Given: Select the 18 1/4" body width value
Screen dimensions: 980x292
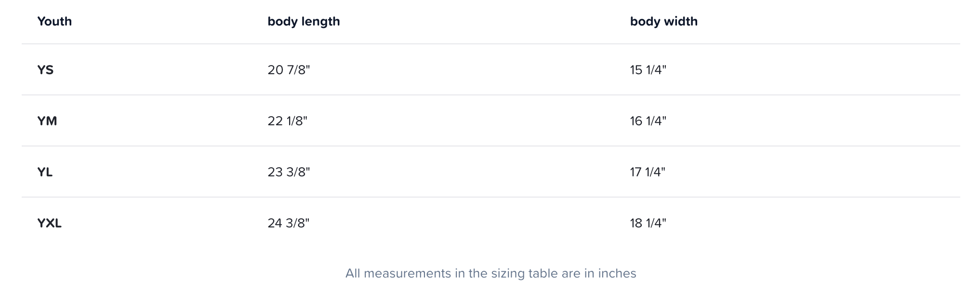Looking at the screenshot, I should pyautogui.click(x=648, y=223).
